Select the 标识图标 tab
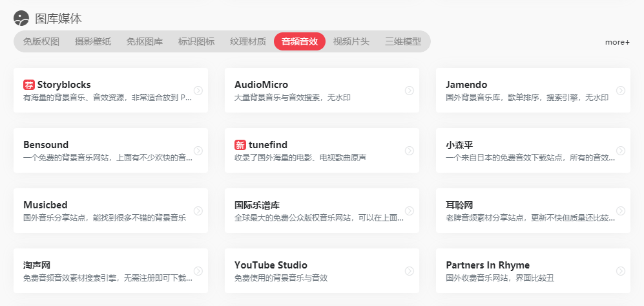The width and height of the screenshot is (644, 306). pos(196,41)
